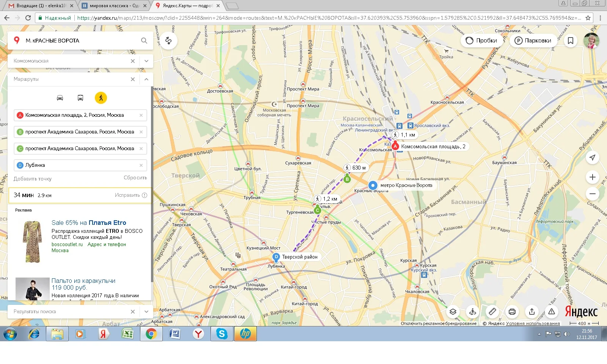Click the volume speaker tray icon
The image size is (607, 364).
(567, 334)
